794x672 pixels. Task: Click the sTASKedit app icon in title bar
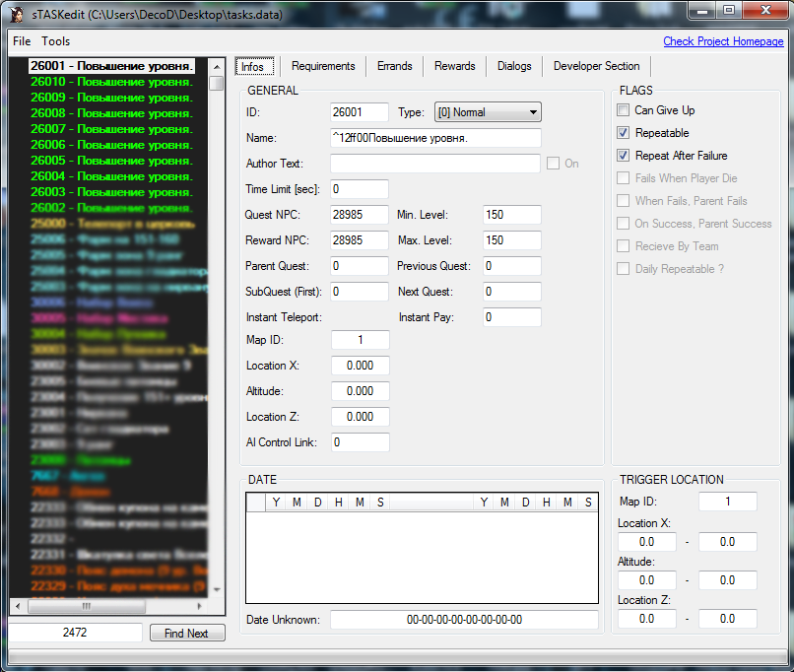(x=16, y=13)
